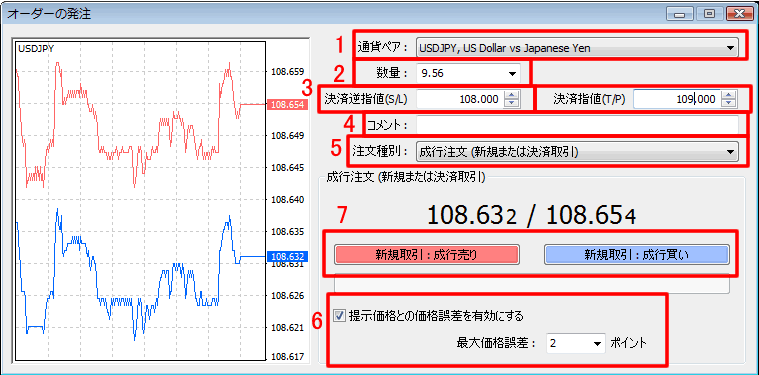Click the 決済逆指値(S/L) input field
Image resolution: width=759 pixels, height=375 pixels.
[x=460, y=100]
